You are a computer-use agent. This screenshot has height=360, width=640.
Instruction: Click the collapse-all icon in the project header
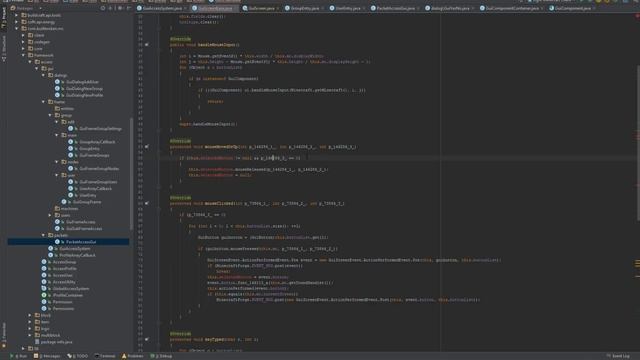tap(111, 8)
